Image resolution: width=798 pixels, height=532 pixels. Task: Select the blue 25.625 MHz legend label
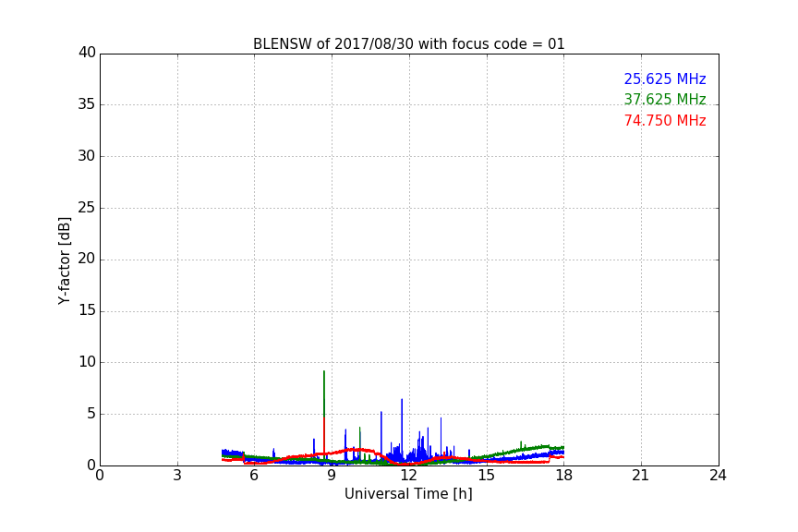[x=665, y=79]
